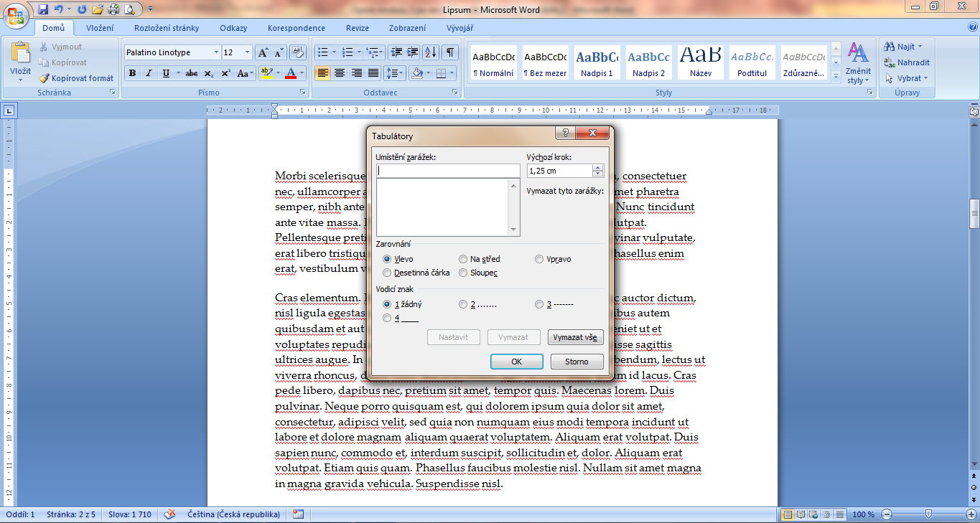Apply subscript formatting
The width and height of the screenshot is (980, 523).
(208, 73)
